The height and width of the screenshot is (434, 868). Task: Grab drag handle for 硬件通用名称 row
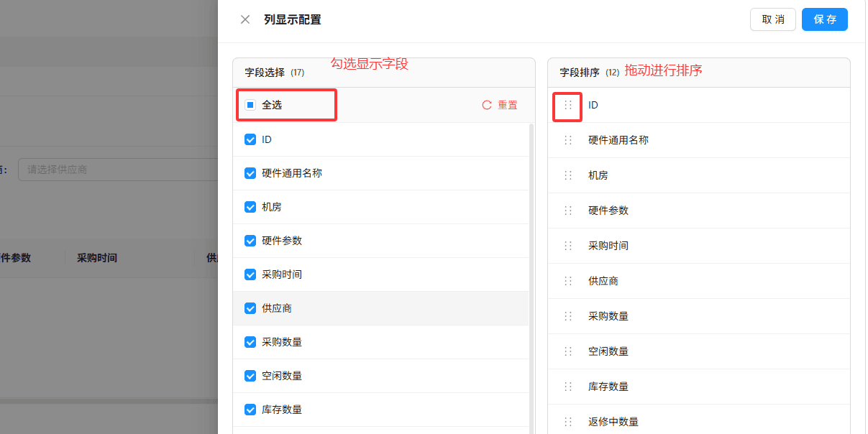pyautogui.click(x=568, y=140)
